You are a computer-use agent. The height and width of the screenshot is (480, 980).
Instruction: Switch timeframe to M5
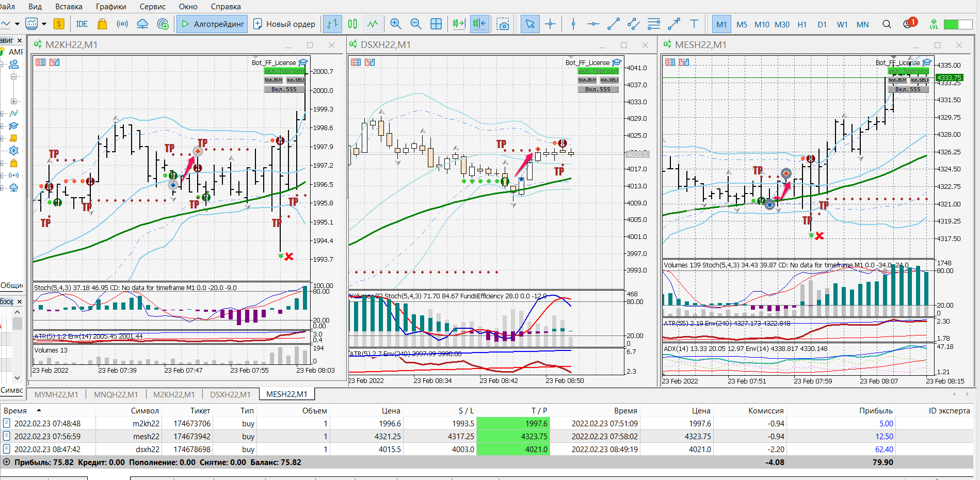point(742,24)
